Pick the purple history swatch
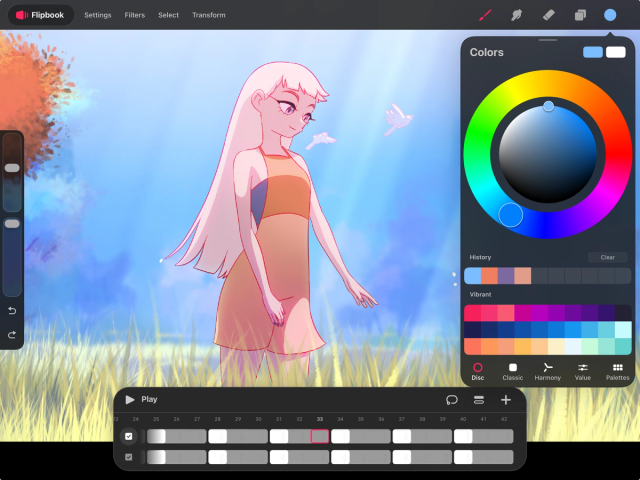Image resolution: width=640 pixels, height=480 pixels. (x=506, y=276)
